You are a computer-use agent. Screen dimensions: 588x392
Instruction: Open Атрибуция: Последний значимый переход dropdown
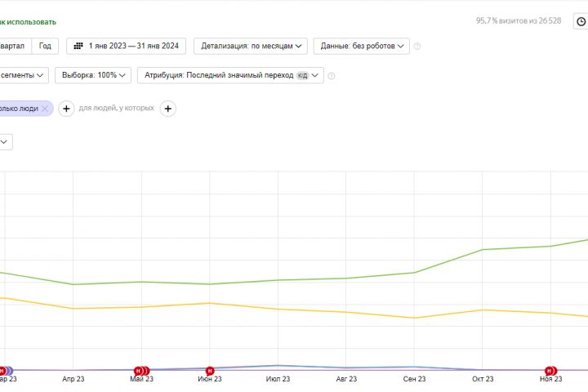click(230, 75)
